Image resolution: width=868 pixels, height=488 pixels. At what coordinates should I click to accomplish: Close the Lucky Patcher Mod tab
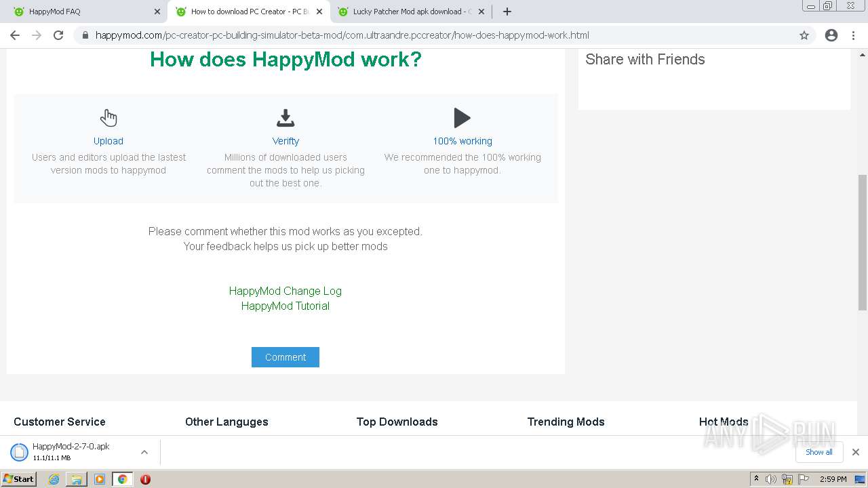pos(481,12)
